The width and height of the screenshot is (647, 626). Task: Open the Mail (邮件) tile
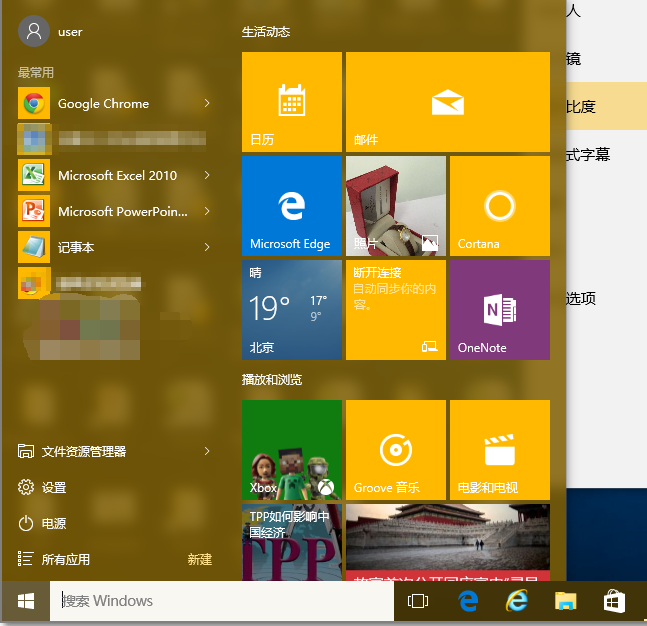click(x=447, y=101)
